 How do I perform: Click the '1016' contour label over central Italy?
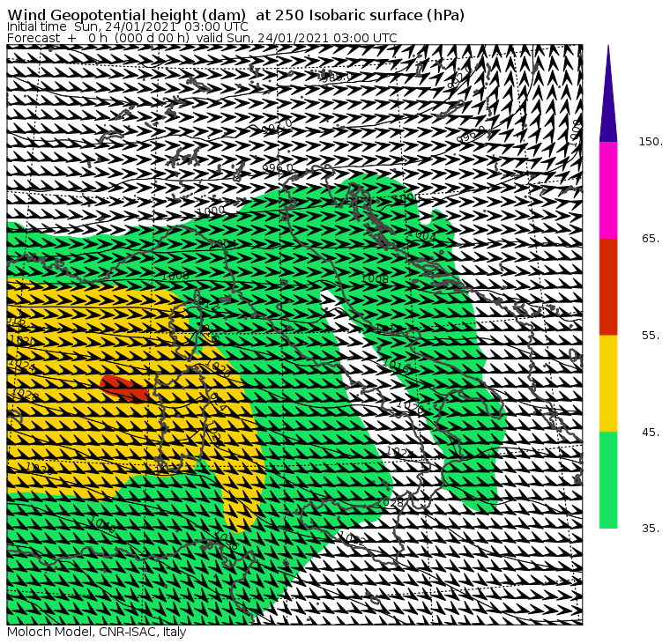(x=397, y=365)
